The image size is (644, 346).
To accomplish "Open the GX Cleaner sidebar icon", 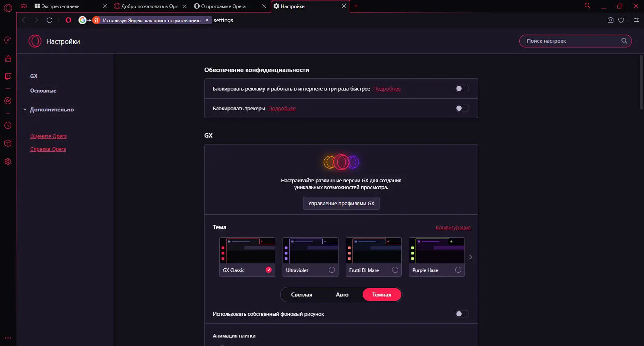I will tap(8, 58).
